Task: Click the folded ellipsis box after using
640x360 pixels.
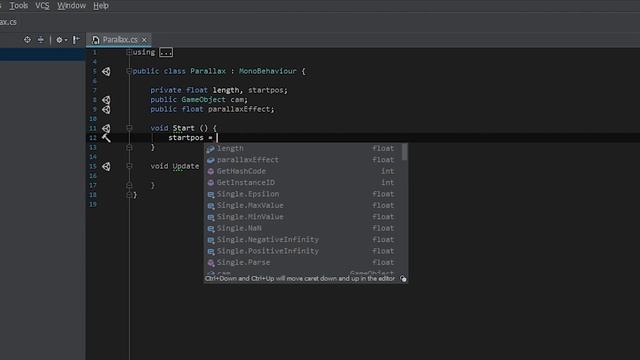Action: pos(166,52)
